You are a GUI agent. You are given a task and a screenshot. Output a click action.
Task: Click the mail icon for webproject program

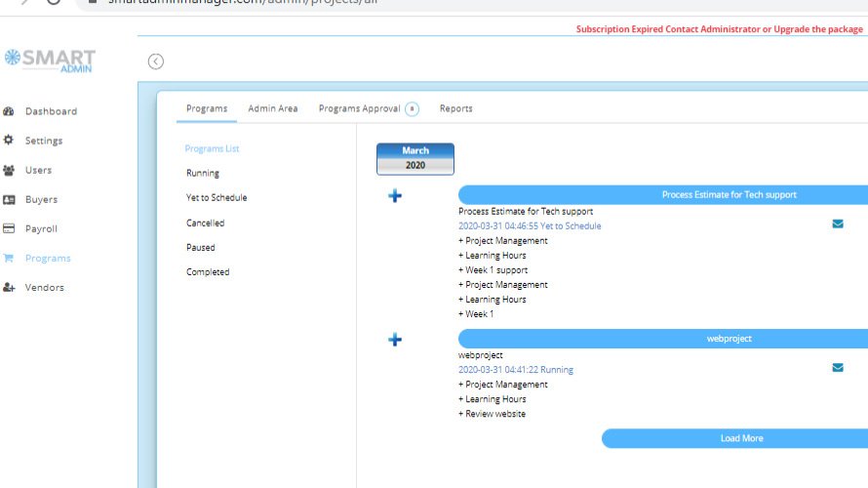(x=838, y=368)
